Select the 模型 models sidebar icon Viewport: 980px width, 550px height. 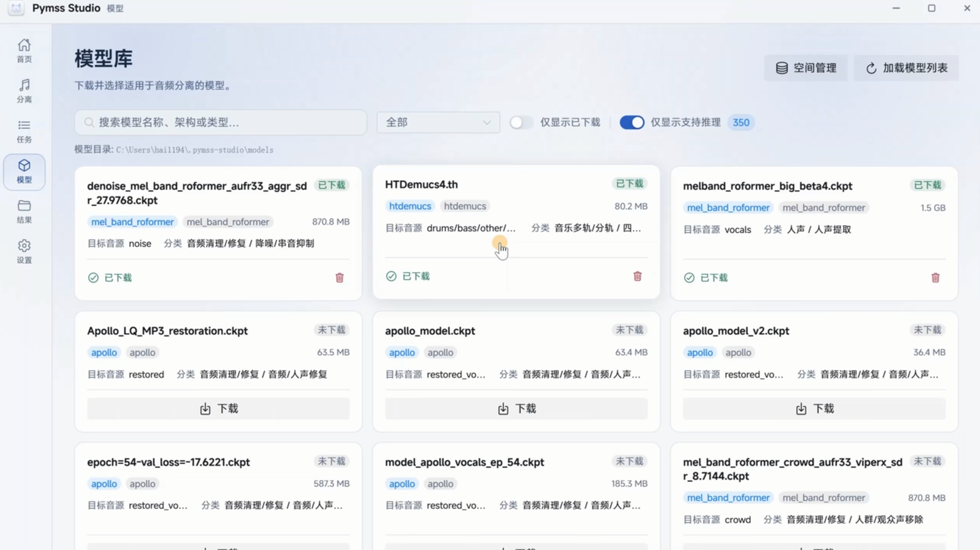coord(24,171)
